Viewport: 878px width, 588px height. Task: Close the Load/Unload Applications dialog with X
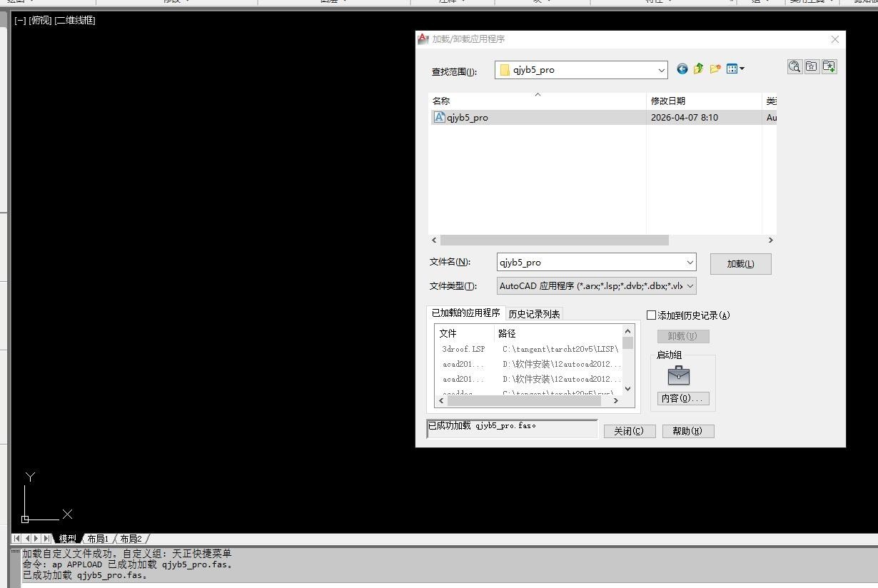(x=835, y=39)
